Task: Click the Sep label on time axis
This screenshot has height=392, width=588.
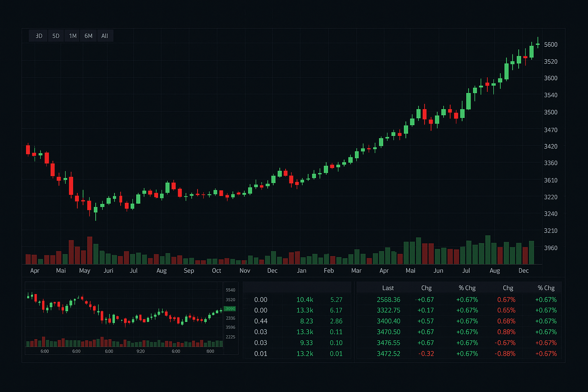Action: [x=189, y=271]
